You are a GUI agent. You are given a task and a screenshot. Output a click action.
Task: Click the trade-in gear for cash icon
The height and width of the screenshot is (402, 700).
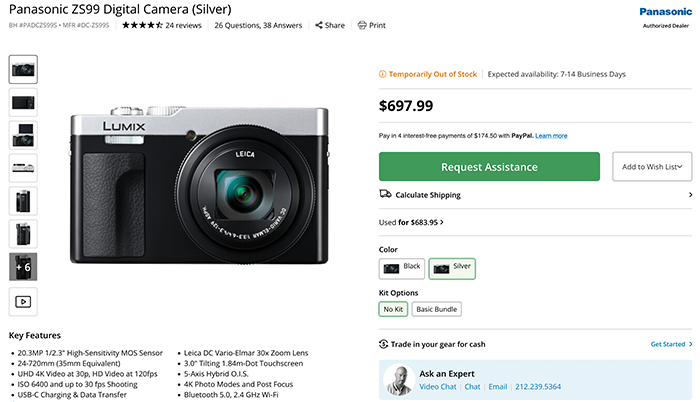pos(385,344)
